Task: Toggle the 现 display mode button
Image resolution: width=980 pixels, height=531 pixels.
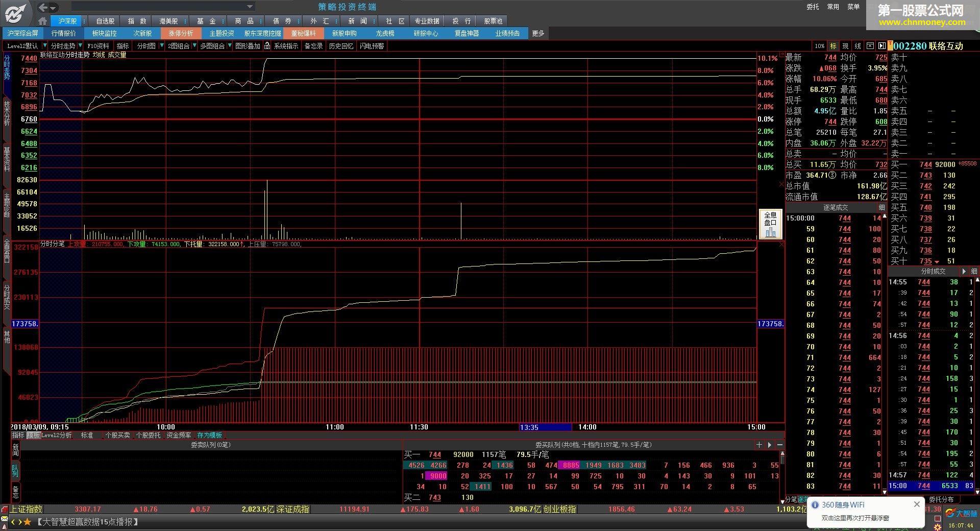Action: (845, 46)
